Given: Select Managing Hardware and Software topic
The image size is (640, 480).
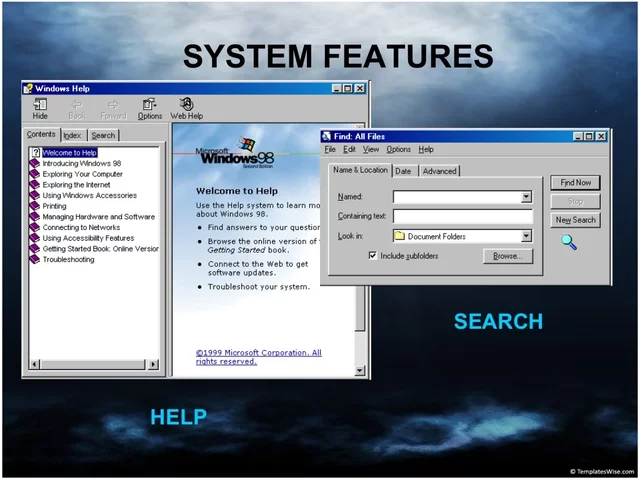Looking at the screenshot, I should click(99, 216).
